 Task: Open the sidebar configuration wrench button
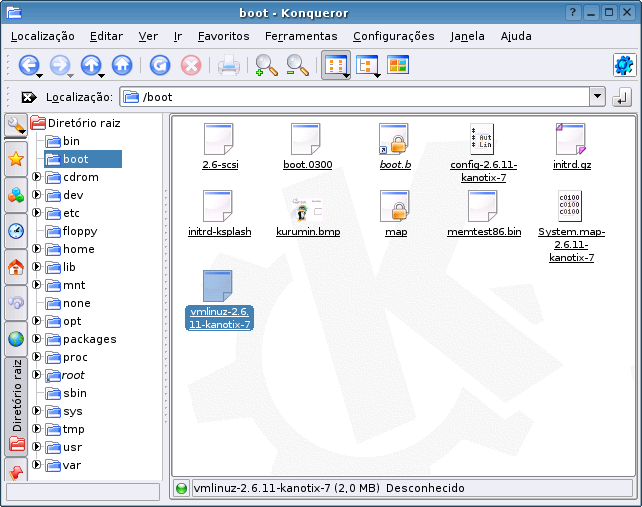pyautogui.click(x=16, y=125)
